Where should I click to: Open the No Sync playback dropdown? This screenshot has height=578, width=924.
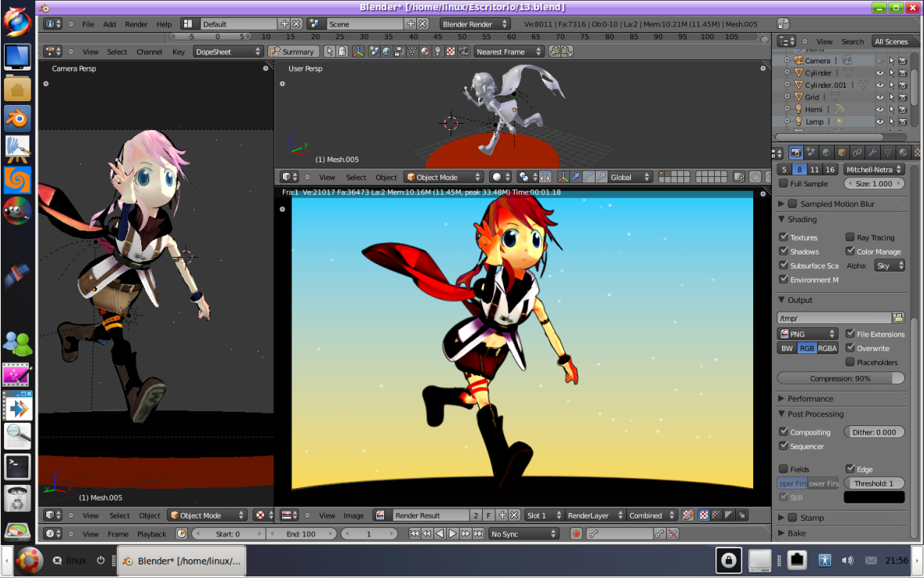tap(524, 533)
